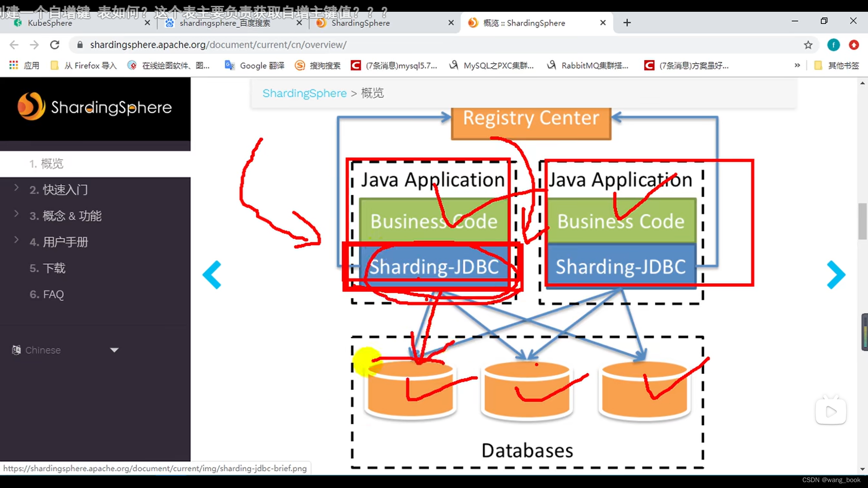Open the teal profile avatar in toolbar
This screenshot has width=868, height=488.
(834, 45)
